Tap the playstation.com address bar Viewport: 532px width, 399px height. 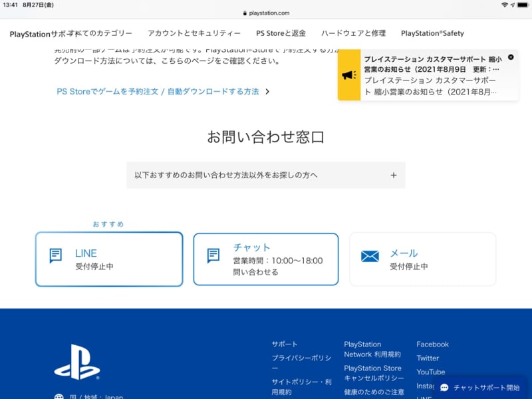(x=266, y=13)
